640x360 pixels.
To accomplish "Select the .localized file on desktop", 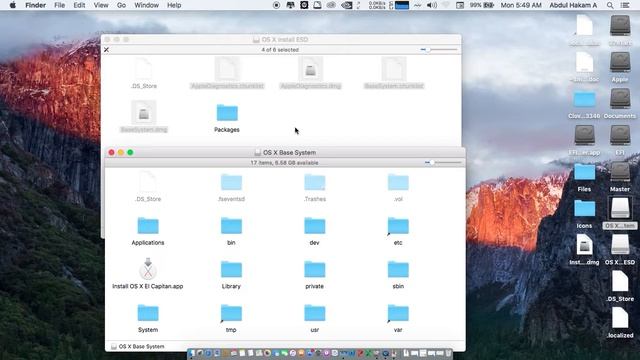I will [x=620, y=319].
